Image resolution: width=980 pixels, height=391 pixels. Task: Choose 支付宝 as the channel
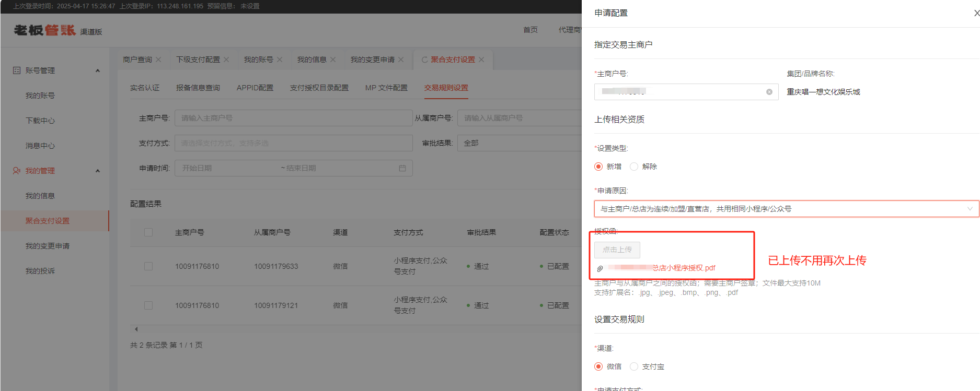(x=634, y=366)
